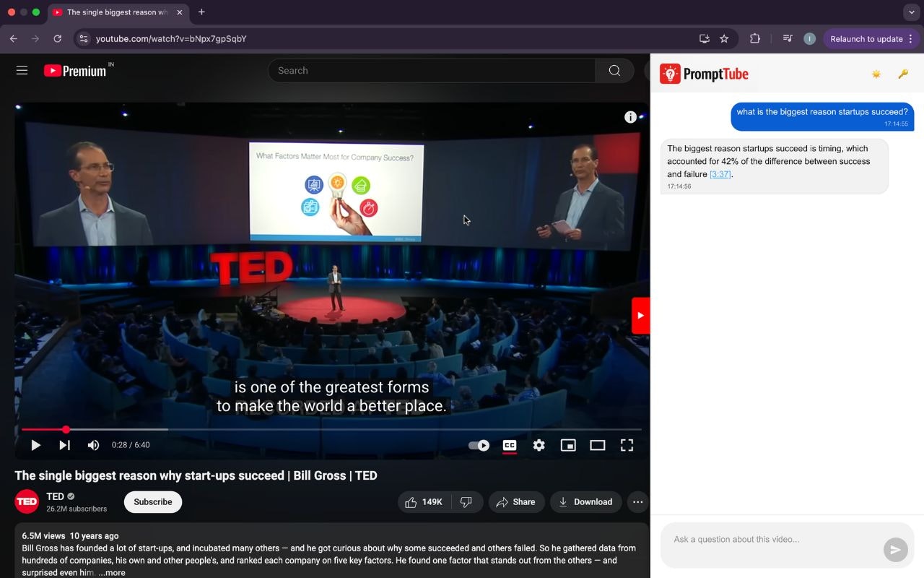Mute the video volume

(x=93, y=445)
